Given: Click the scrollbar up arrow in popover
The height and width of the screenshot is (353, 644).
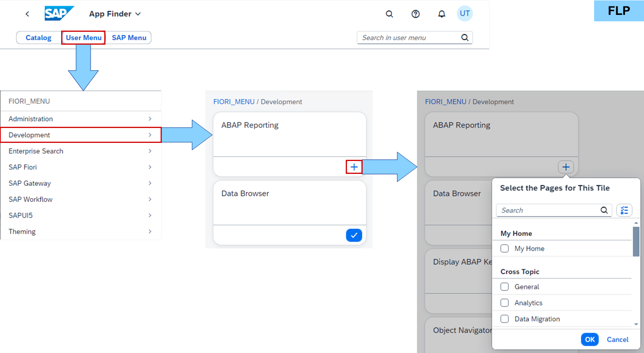Looking at the screenshot, I should [x=636, y=223].
